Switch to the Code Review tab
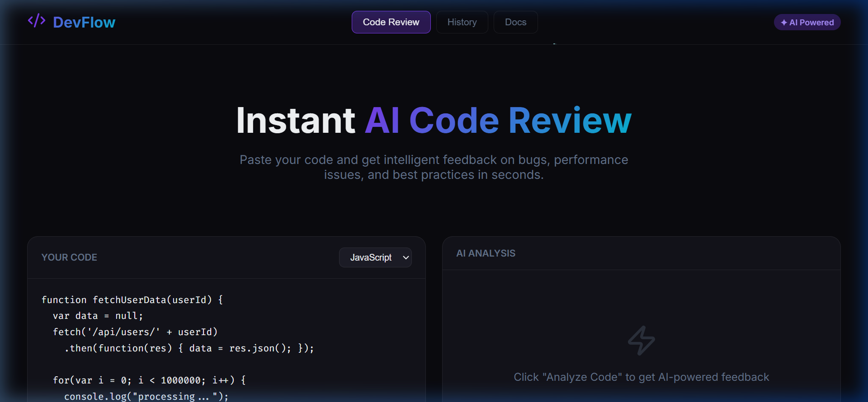Image resolution: width=868 pixels, height=402 pixels. coord(391,22)
